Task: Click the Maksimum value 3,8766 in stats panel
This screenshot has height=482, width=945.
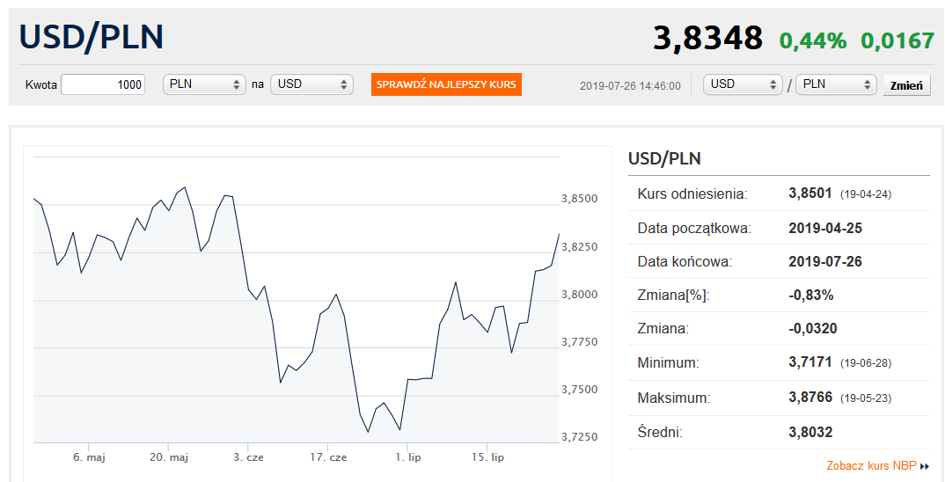Action: [x=811, y=398]
